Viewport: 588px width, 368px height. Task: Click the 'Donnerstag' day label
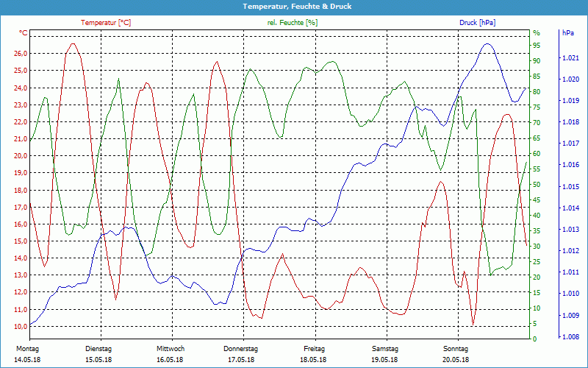(x=241, y=349)
